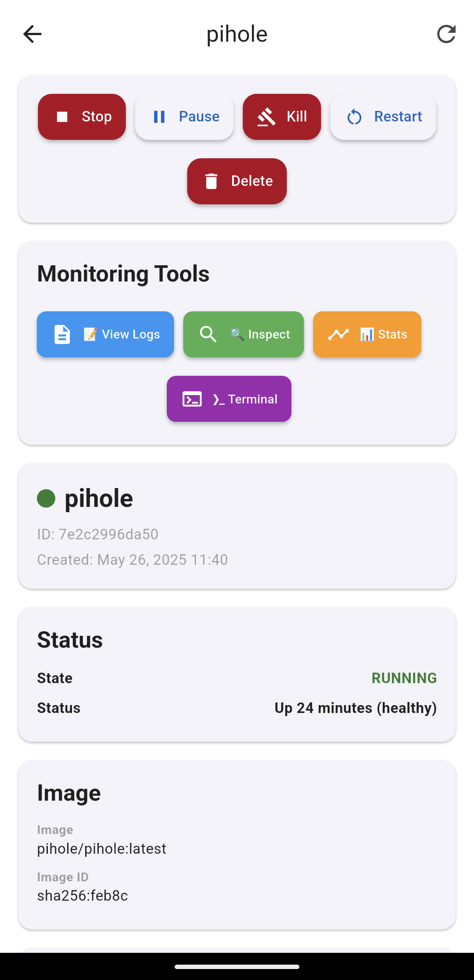Pause the pihole container
474x980 pixels.
[184, 117]
